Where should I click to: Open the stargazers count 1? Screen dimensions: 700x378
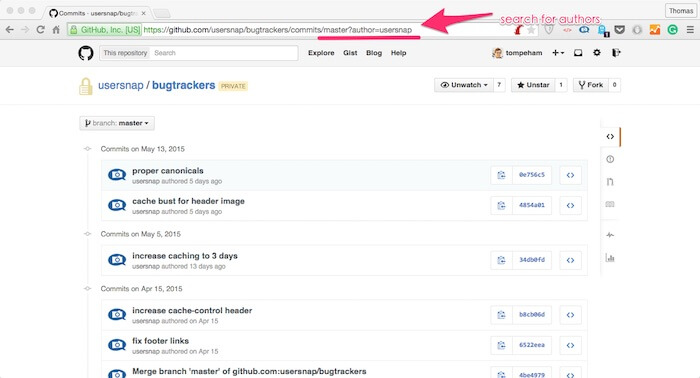click(x=561, y=85)
